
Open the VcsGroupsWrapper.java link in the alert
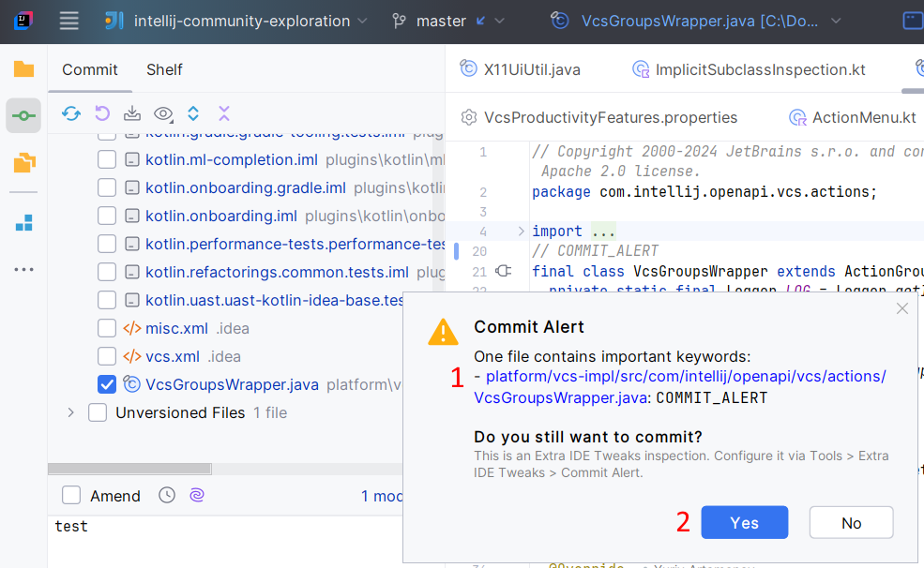[x=680, y=387]
